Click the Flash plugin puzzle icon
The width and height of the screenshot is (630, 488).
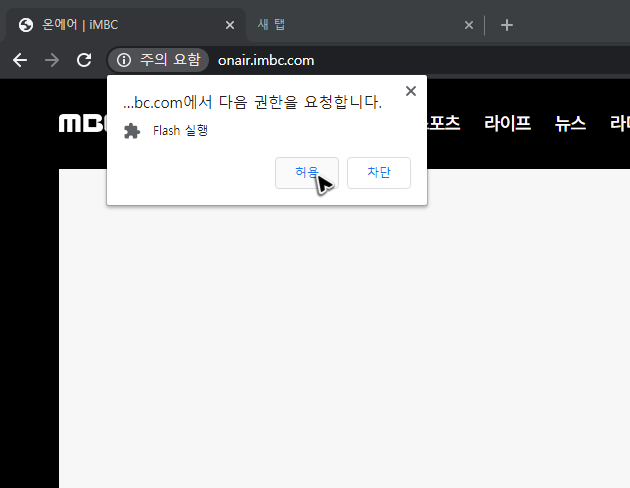pos(132,131)
